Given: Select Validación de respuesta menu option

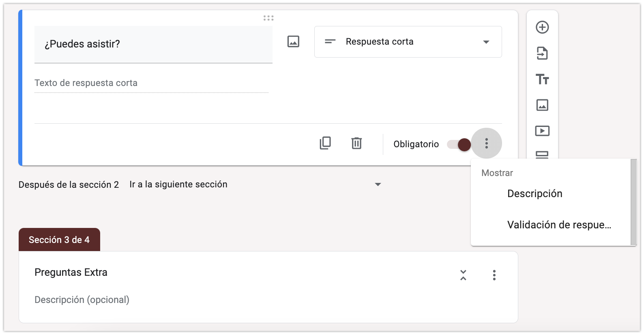Looking at the screenshot, I should point(559,225).
